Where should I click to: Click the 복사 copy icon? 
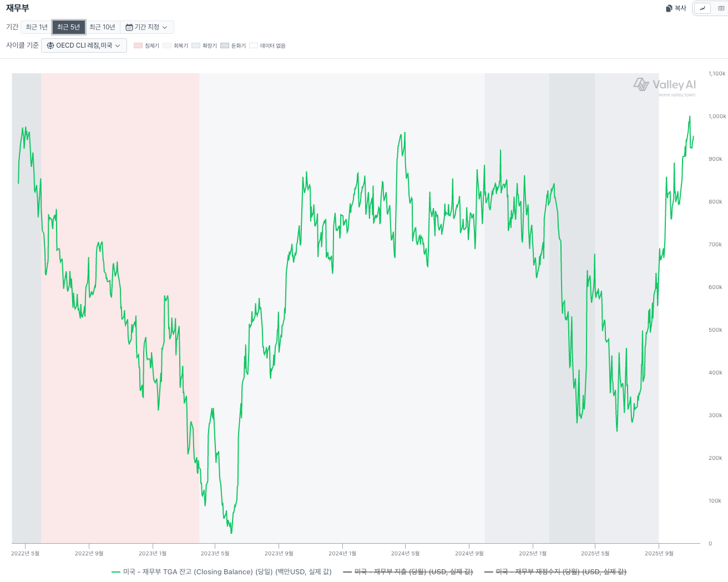tap(669, 8)
